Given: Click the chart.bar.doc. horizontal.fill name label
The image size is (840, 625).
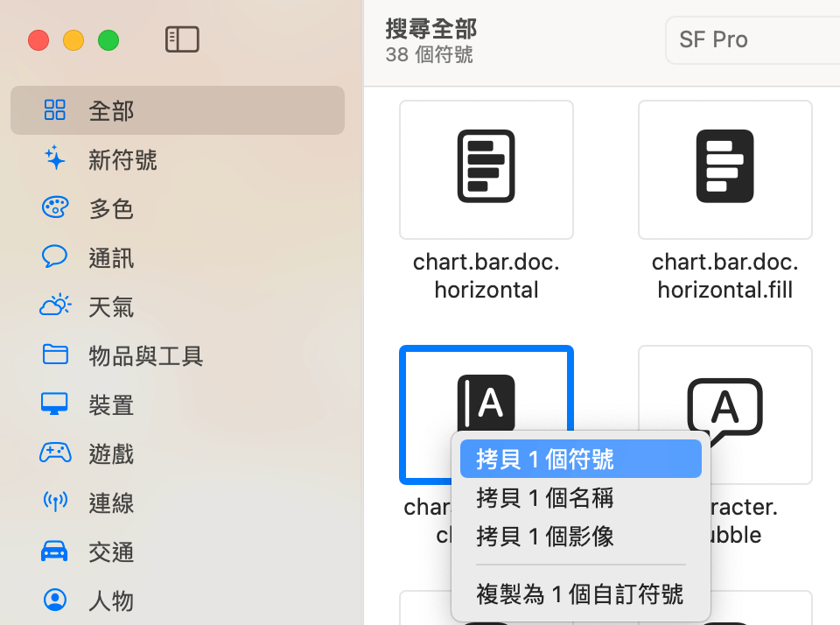Looking at the screenshot, I should [x=725, y=276].
